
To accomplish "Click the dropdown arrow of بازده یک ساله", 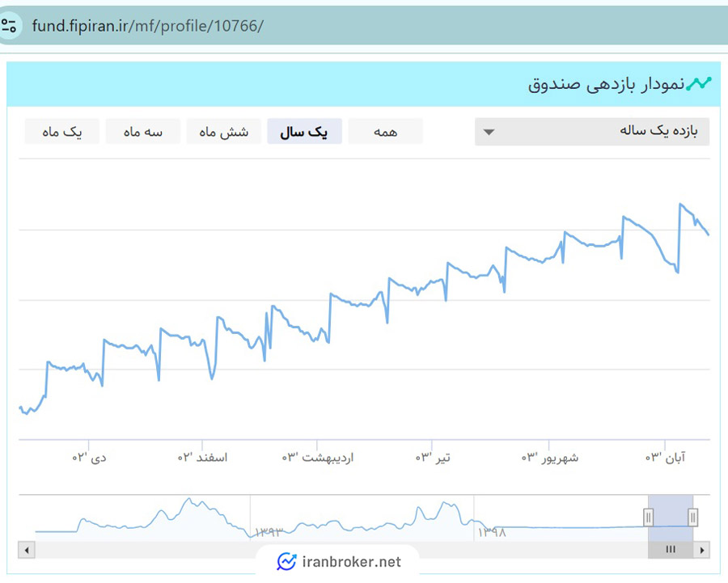I will tap(489, 133).
